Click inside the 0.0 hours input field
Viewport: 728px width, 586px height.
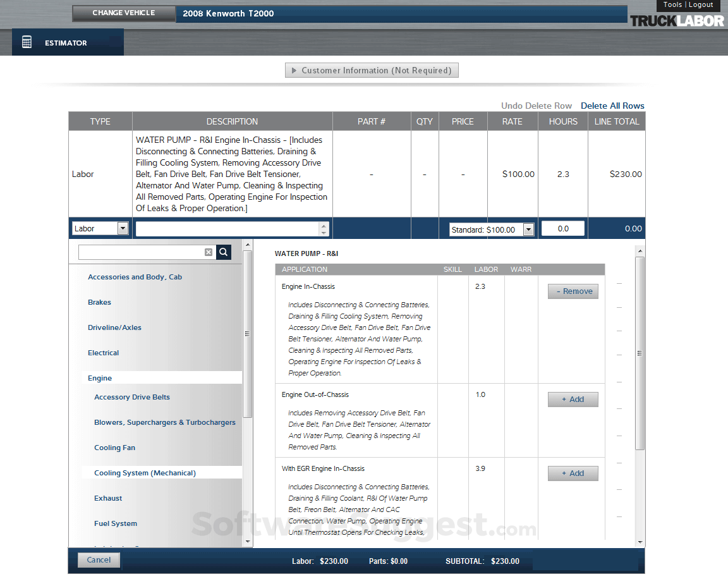pyautogui.click(x=562, y=228)
